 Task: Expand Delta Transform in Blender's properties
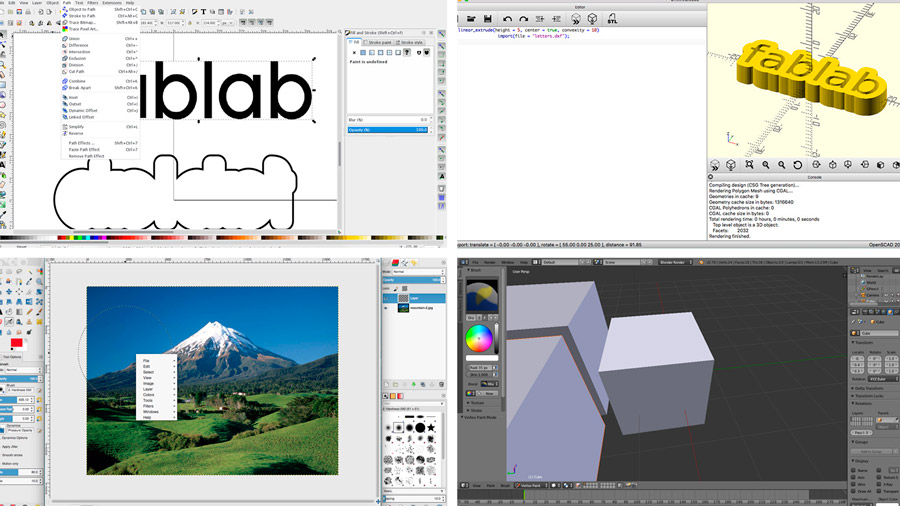tap(868, 388)
